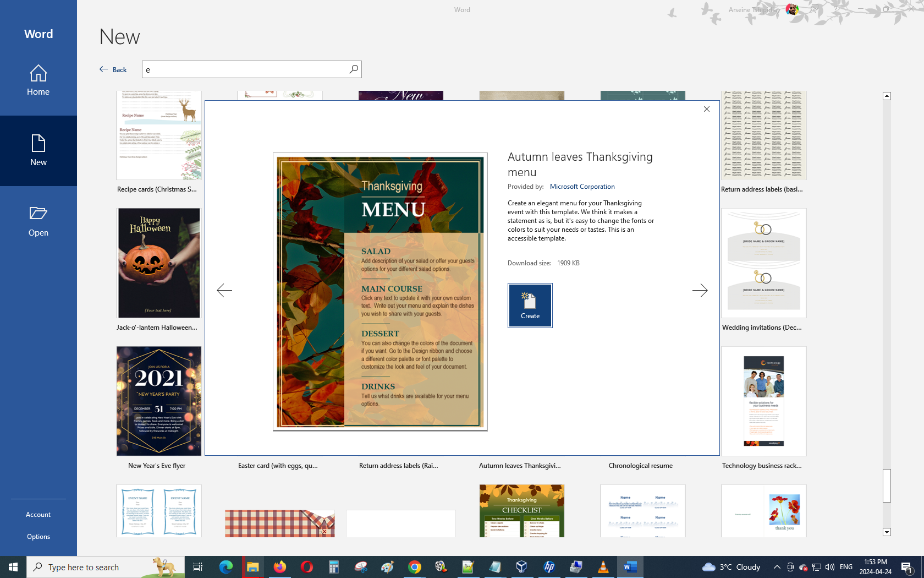Open File Explorer from the taskbar
This screenshot has width=924, height=578.
point(252,567)
